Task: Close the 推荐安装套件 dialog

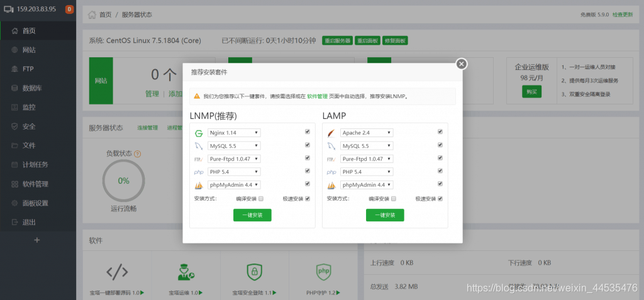Action: 462,64
